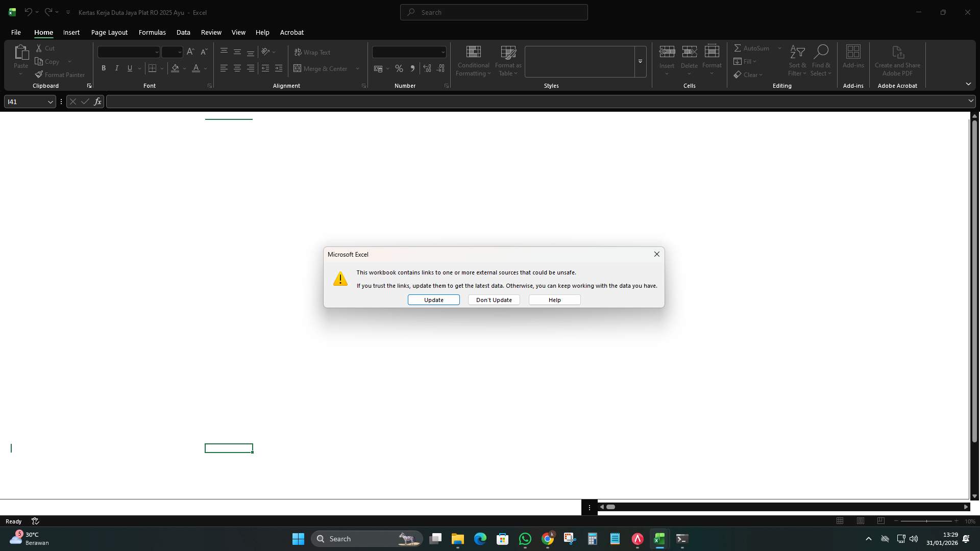Toggle Wrap Text for the cell
980x551 pixels.
(312, 52)
